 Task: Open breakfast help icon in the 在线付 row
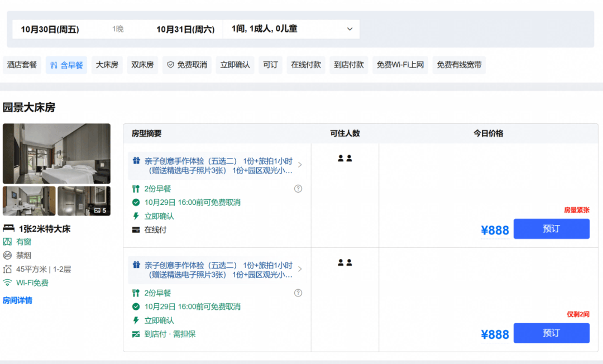coord(298,189)
